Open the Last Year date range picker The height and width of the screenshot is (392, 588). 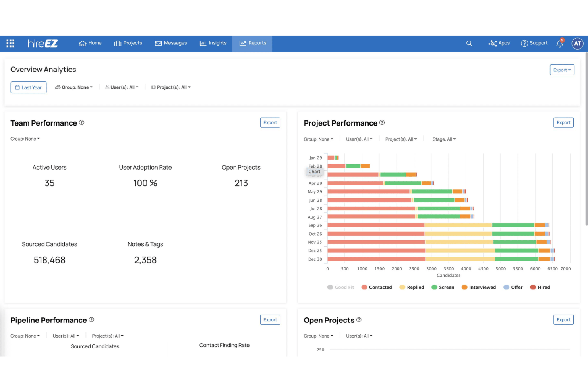pos(29,87)
